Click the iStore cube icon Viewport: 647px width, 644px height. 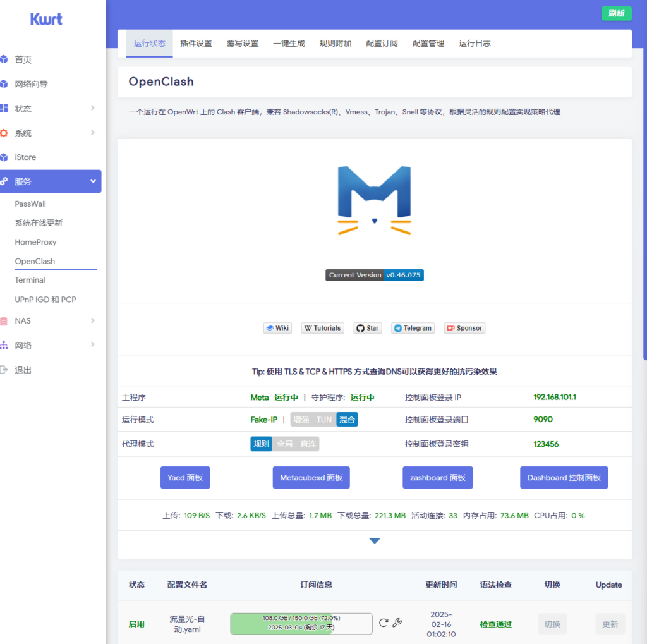pyautogui.click(x=4, y=157)
